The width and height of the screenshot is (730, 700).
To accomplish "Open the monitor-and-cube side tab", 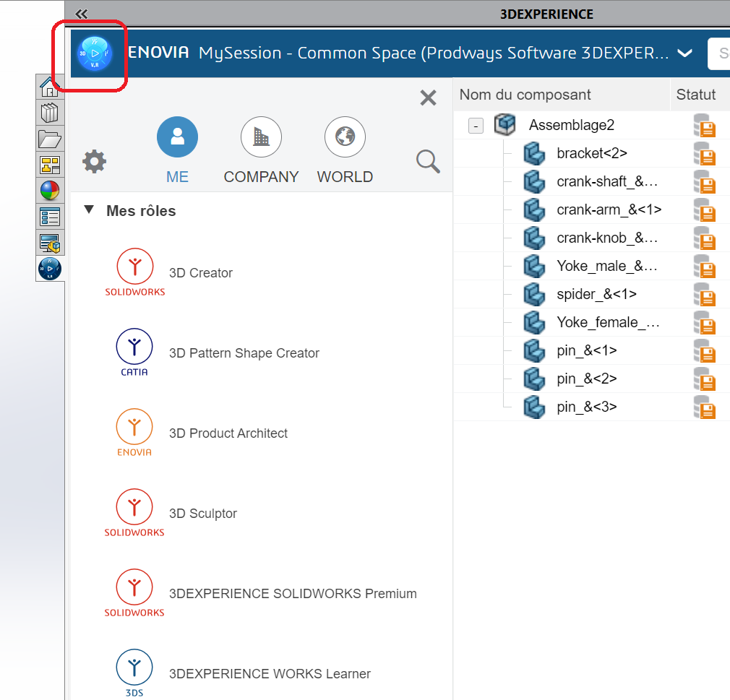I will click(50, 243).
